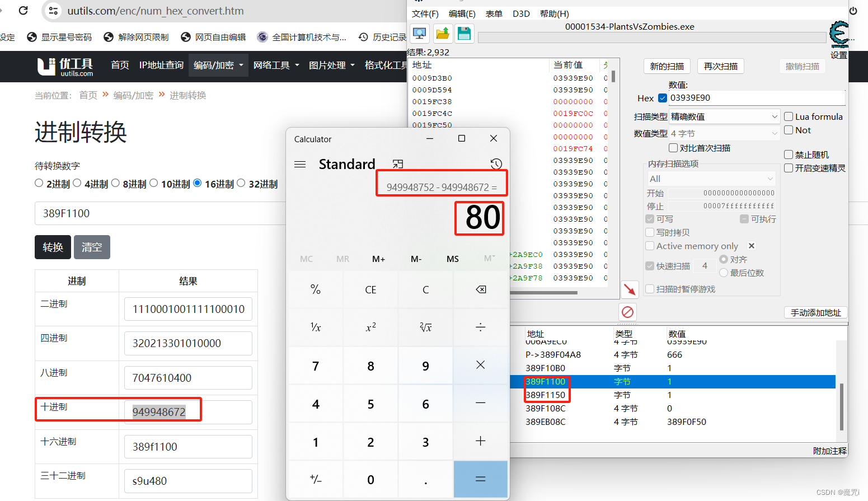Click Calculator percent key

(316, 289)
